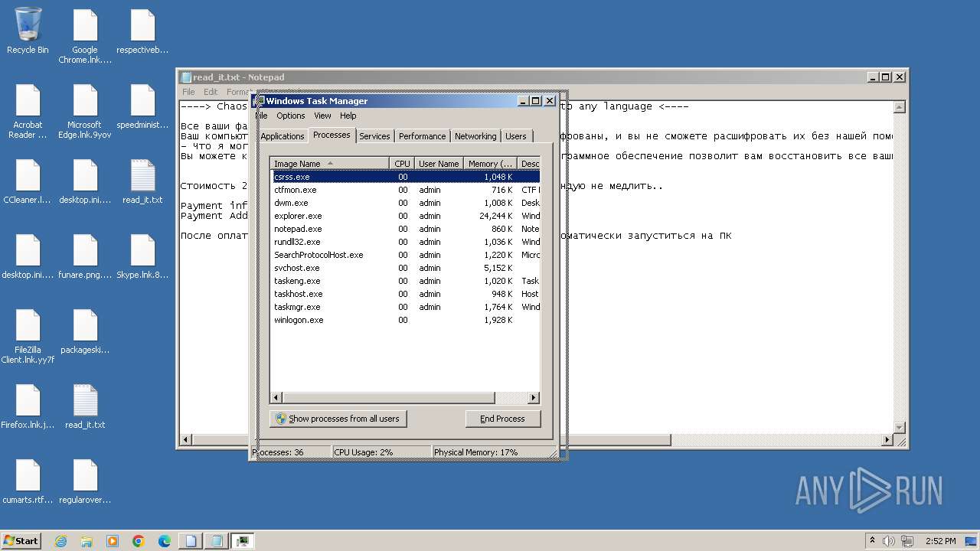Select the respectiveb... desktop file icon
This screenshot has width=980, height=551.
[142, 31]
